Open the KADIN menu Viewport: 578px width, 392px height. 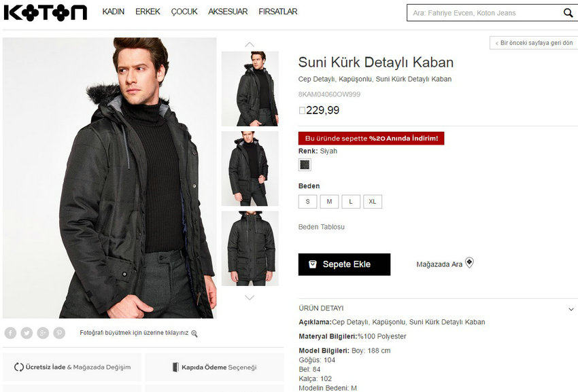pyautogui.click(x=113, y=12)
